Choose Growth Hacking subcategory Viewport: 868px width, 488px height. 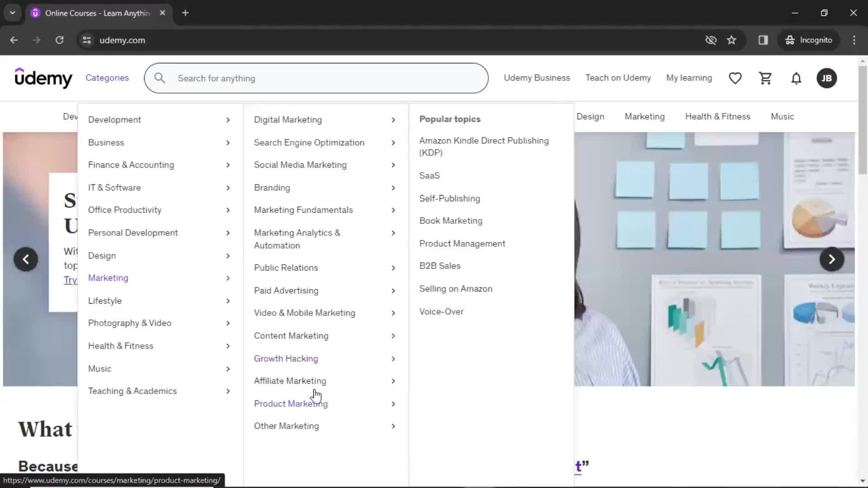coord(286,358)
